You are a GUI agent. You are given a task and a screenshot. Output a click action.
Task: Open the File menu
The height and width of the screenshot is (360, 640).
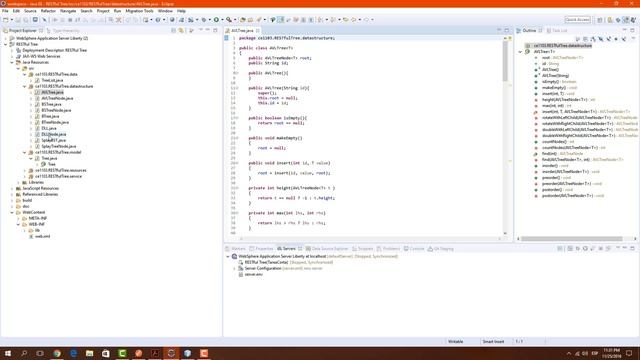coord(5,11)
